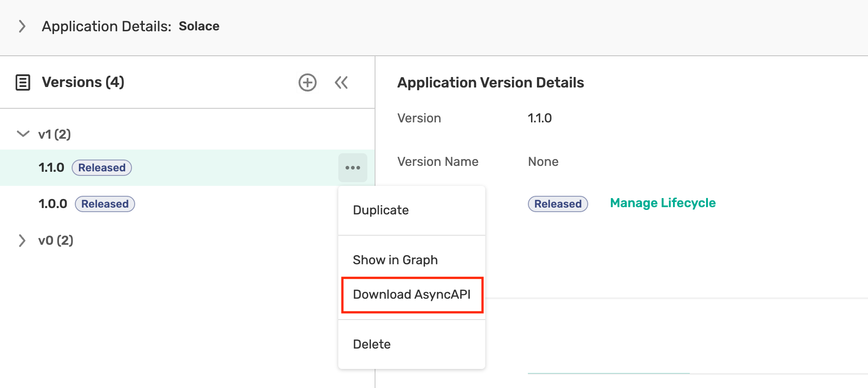Click the Released badge on 1.1.0

(102, 168)
